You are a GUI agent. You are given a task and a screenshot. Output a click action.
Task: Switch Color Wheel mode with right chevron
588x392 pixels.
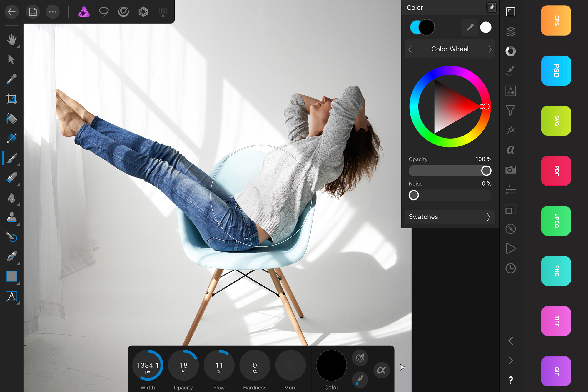click(x=490, y=49)
